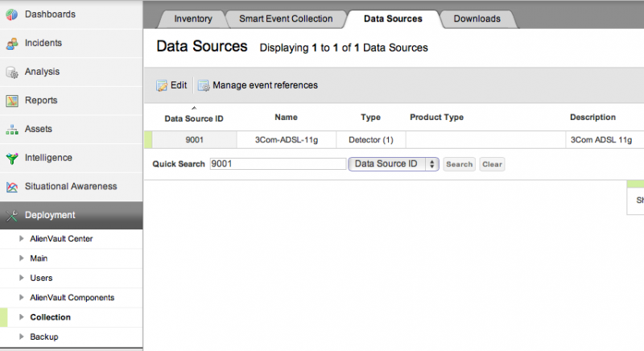Click the Dashboards pie chart icon
Screen dimensions: 644x351
point(12,14)
